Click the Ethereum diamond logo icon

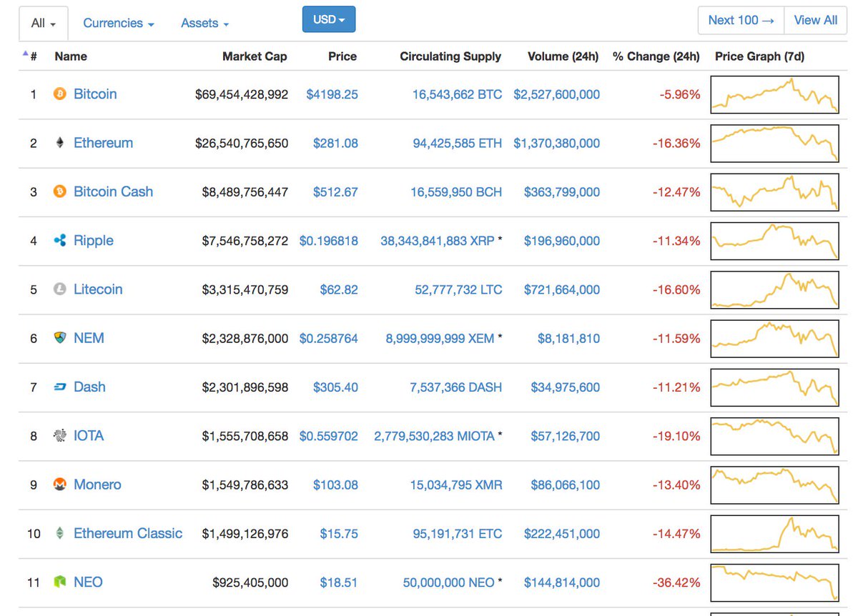click(60, 143)
